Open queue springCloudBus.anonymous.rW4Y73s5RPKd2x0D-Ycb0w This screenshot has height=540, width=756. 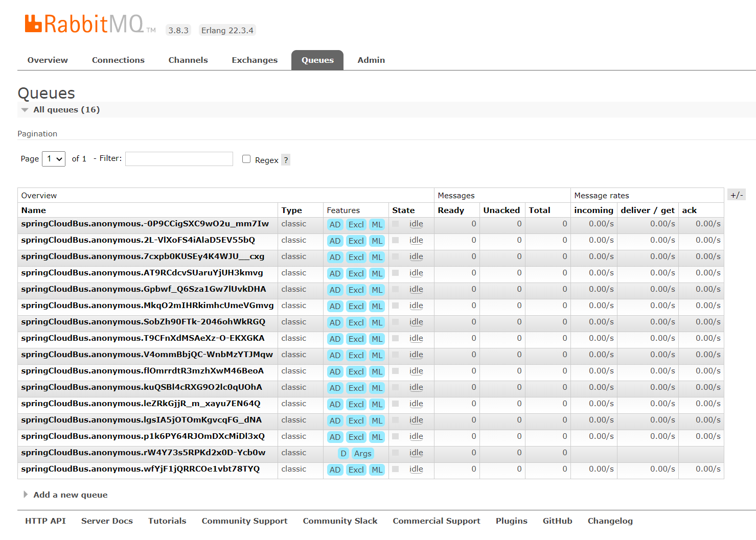[x=143, y=453]
